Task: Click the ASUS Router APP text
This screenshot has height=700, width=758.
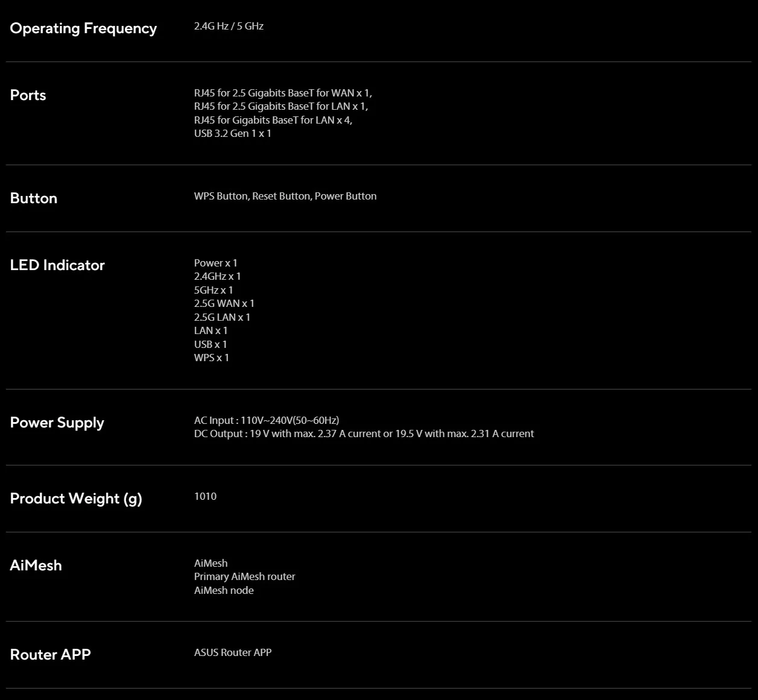Action: click(x=232, y=652)
